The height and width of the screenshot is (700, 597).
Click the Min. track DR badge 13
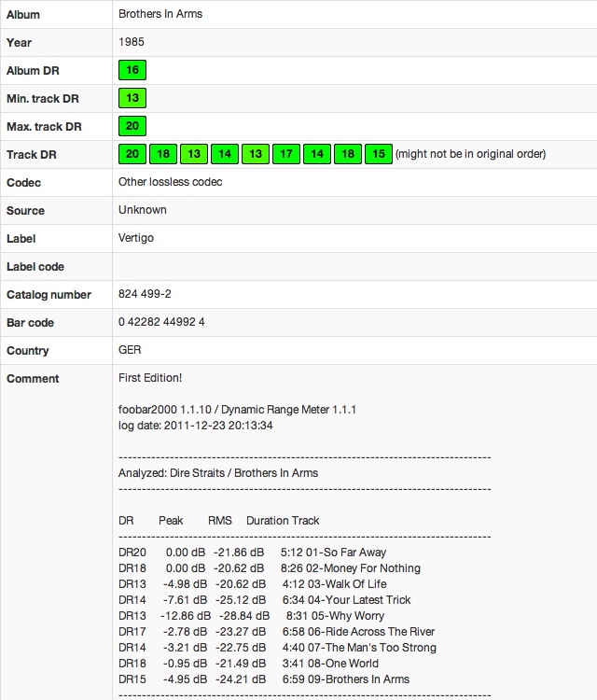click(132, 98)
